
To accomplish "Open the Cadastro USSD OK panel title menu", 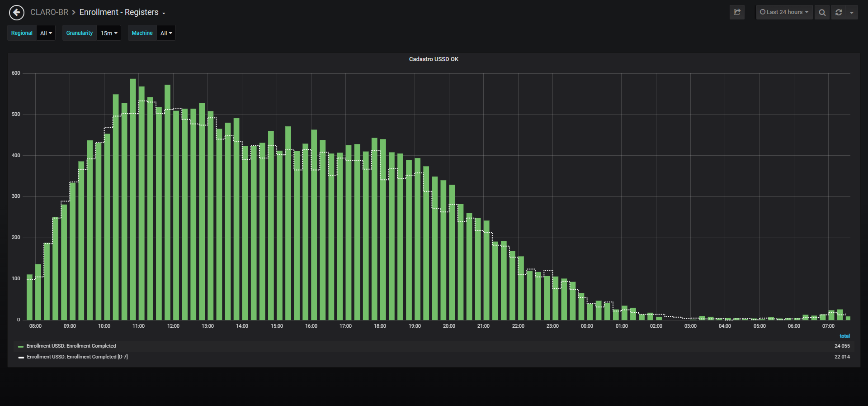I will click(x=434, y=59).
